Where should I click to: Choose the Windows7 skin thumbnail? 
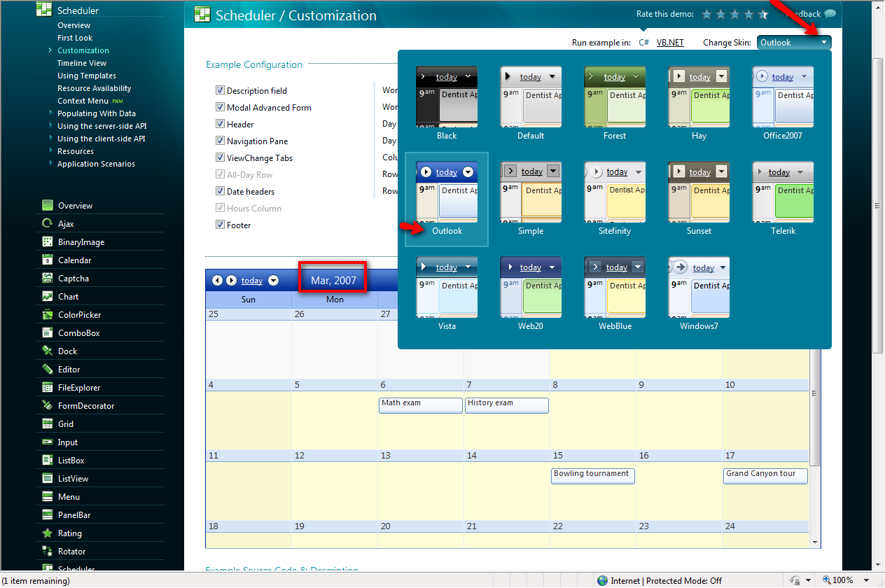tap(699, 288)
